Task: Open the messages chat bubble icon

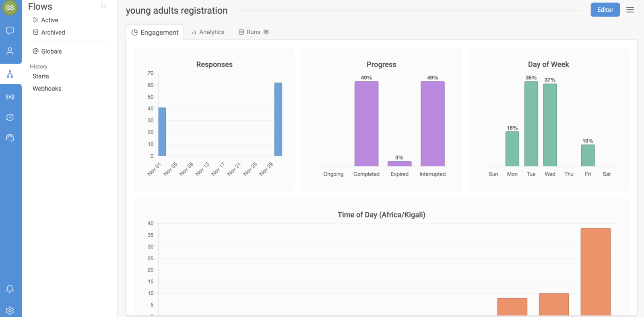Action: click(10, 31)
